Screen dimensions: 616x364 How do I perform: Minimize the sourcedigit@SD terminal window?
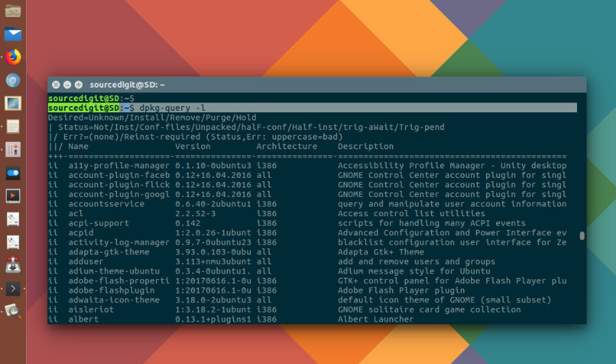[x=67, y=85]
